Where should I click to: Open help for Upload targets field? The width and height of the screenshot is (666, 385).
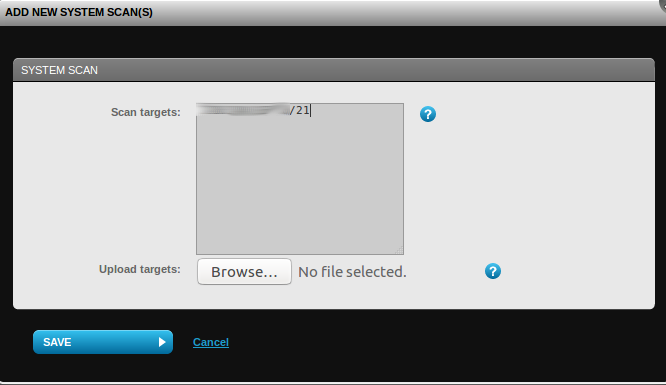493,271
